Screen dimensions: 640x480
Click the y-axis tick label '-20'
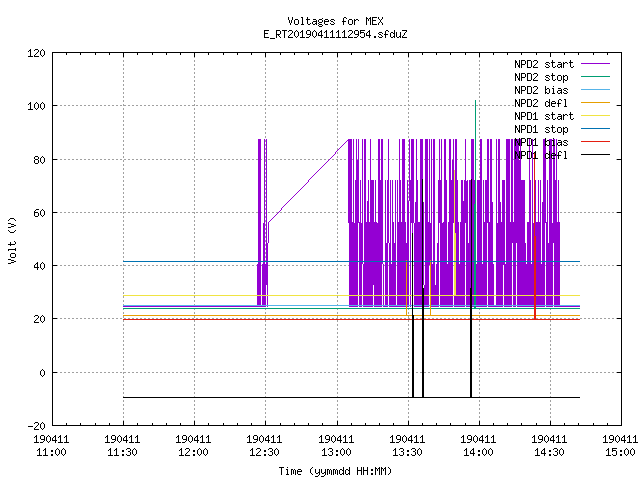click(x=36, y=426)
